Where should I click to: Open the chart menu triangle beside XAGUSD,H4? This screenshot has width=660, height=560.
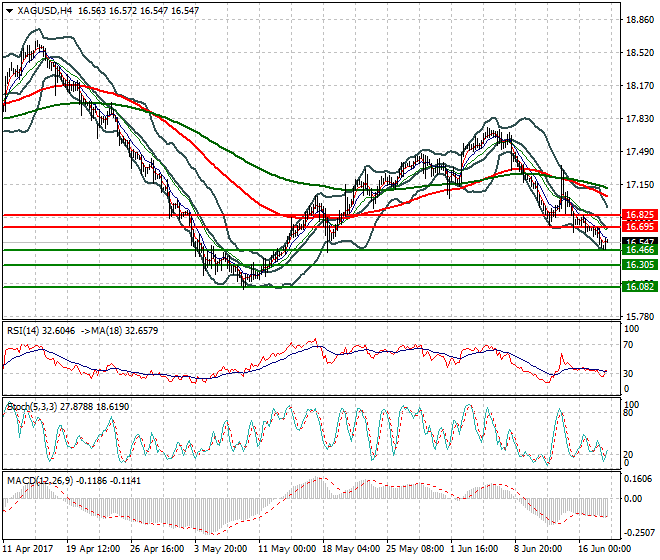[9, 11]
